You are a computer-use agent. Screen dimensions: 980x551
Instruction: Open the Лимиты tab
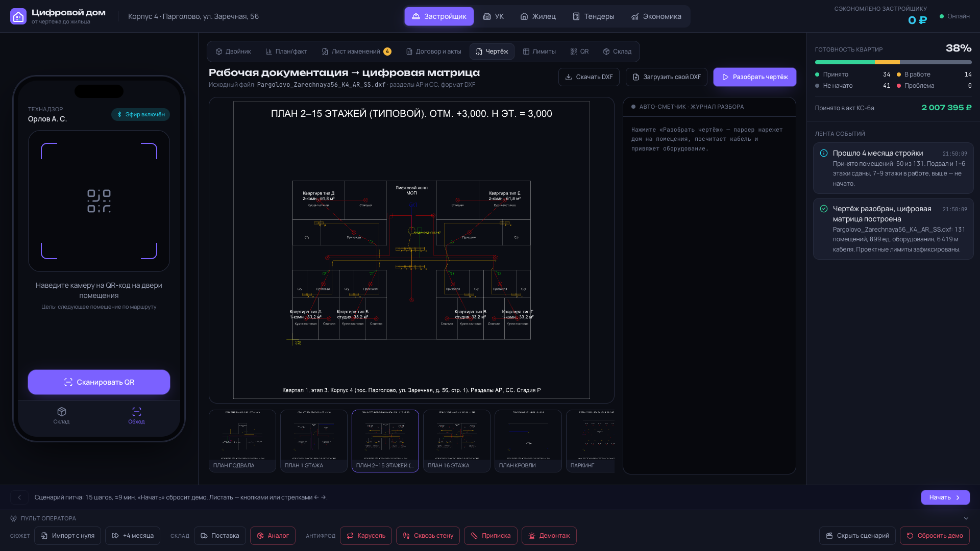[539, 52]
